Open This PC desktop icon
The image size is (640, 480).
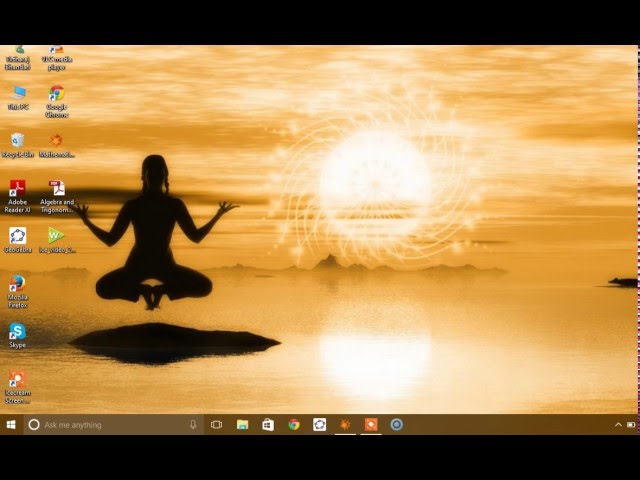(x=18, y=98)
